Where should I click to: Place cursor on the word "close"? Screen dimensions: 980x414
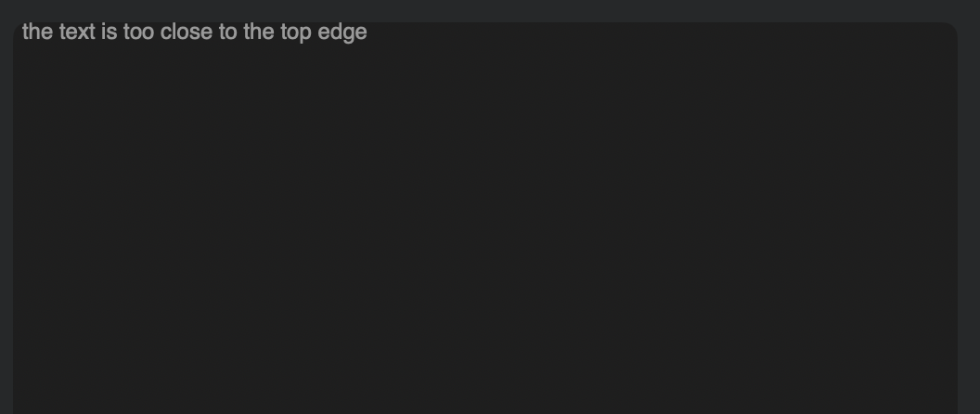click(x=186, y=32)
